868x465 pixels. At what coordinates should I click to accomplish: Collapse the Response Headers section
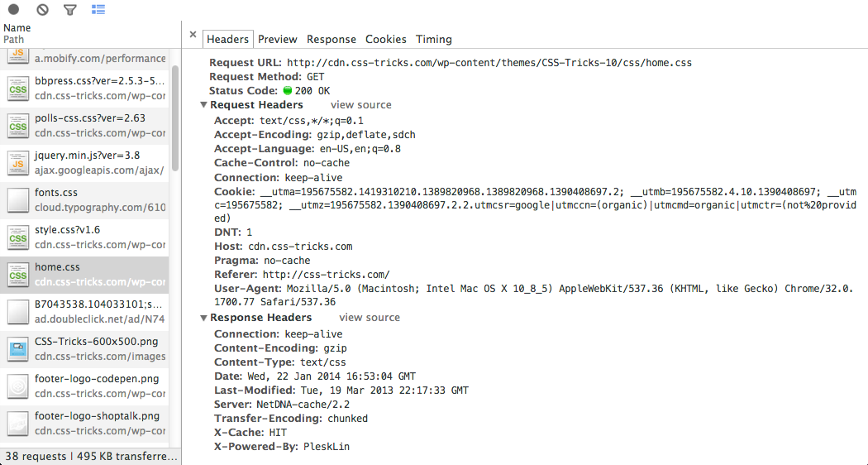204,318
